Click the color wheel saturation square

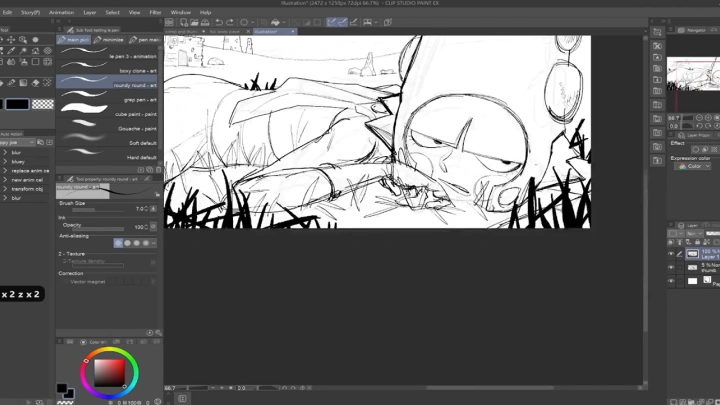[109, 373]
